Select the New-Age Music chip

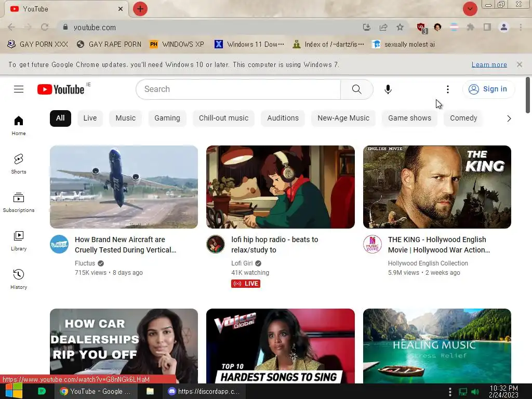(x=343, y=118)
